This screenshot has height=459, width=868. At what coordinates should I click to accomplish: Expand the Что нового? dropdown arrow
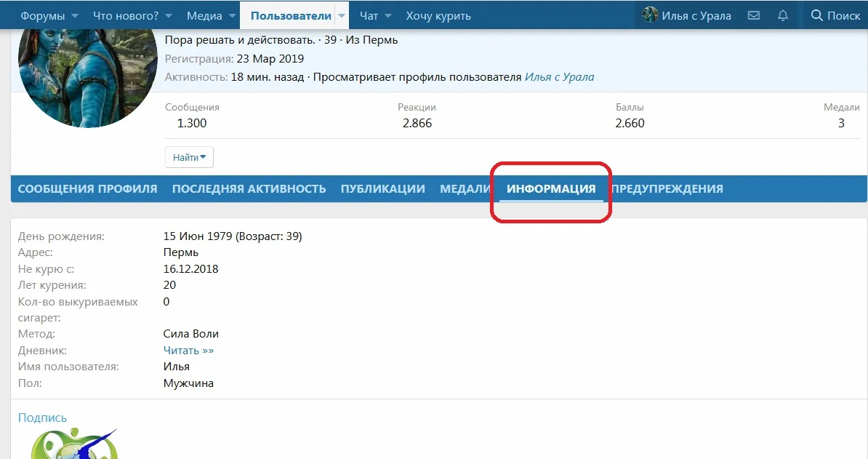[169, 16]
